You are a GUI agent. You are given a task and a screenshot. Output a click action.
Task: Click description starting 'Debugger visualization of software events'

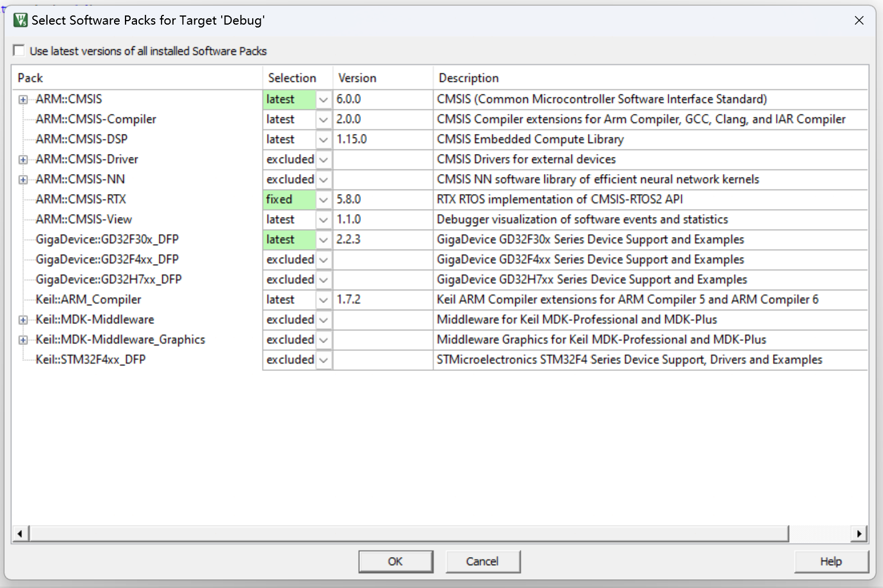[x=582, y=220]
